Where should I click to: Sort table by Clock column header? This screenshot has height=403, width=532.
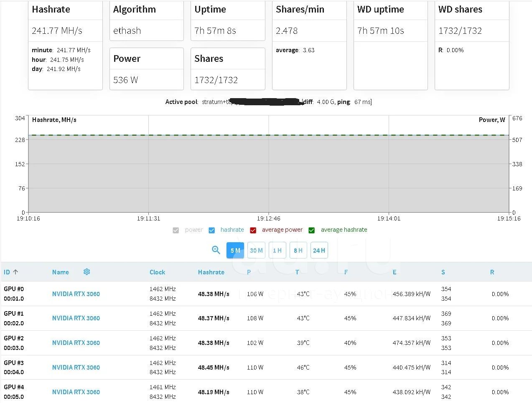pyautogui.click(x=157, y=272)
